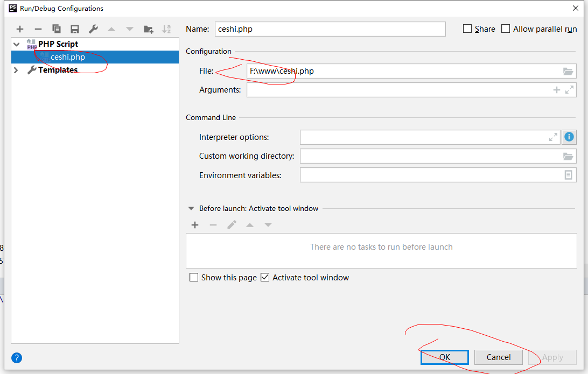Focus the Name input field
The height and width of the screenshot is (374, 588).
click(330, 29)
